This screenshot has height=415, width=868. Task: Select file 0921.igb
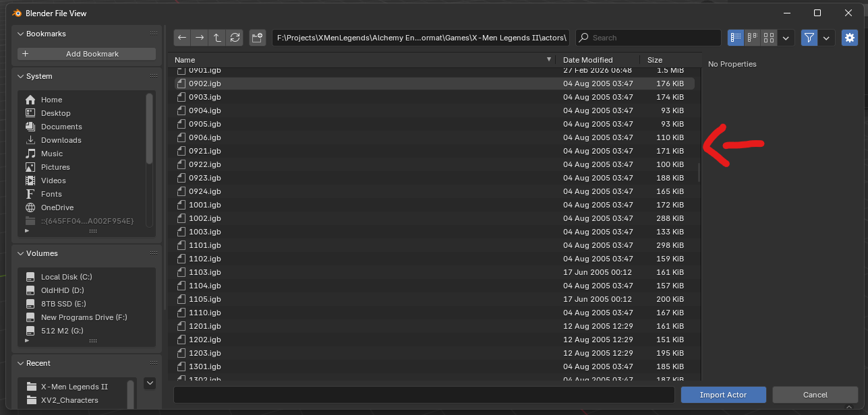[434, 151]
